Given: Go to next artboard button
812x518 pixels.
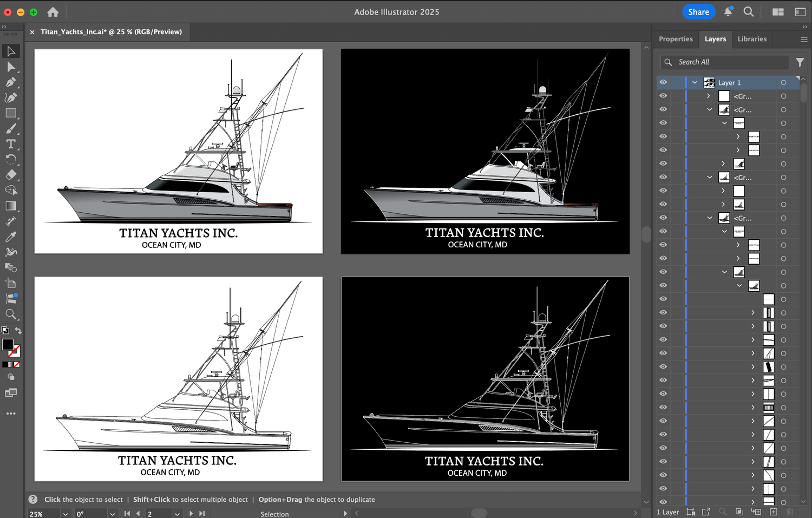Looking at the screenshot, I should pyautogui.click(x=191, y=514).
